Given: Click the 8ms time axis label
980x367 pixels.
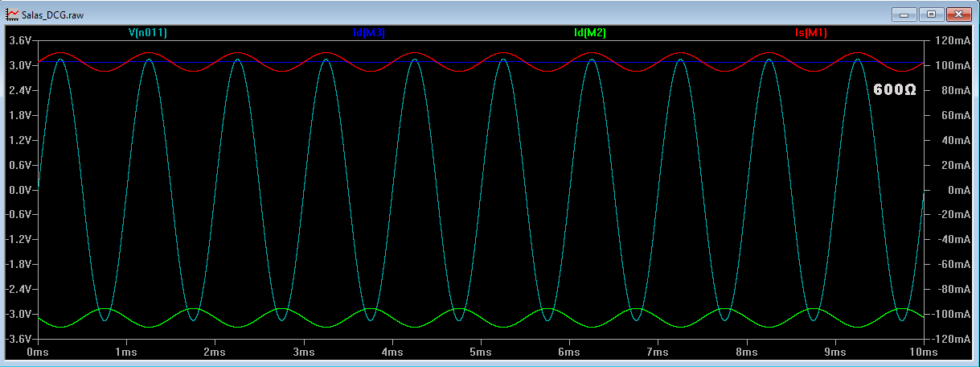Looking at the screenshot, I should [x=746, y=353].
